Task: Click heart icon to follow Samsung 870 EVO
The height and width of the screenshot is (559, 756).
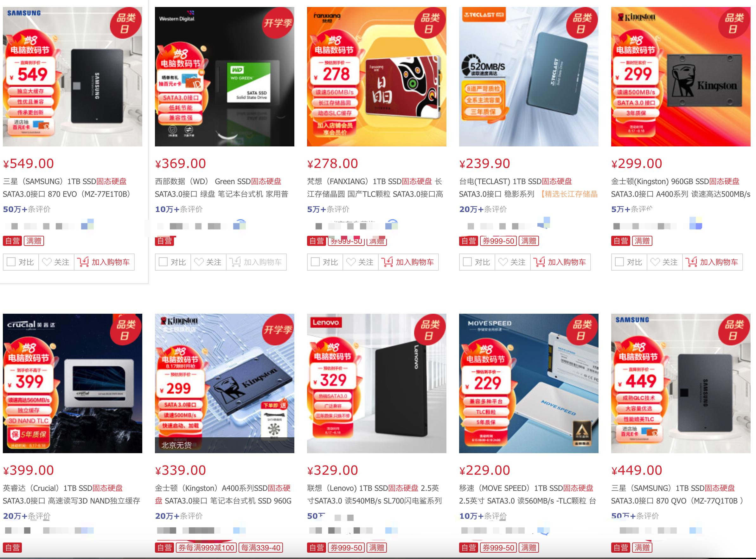Action: [47, 262]
